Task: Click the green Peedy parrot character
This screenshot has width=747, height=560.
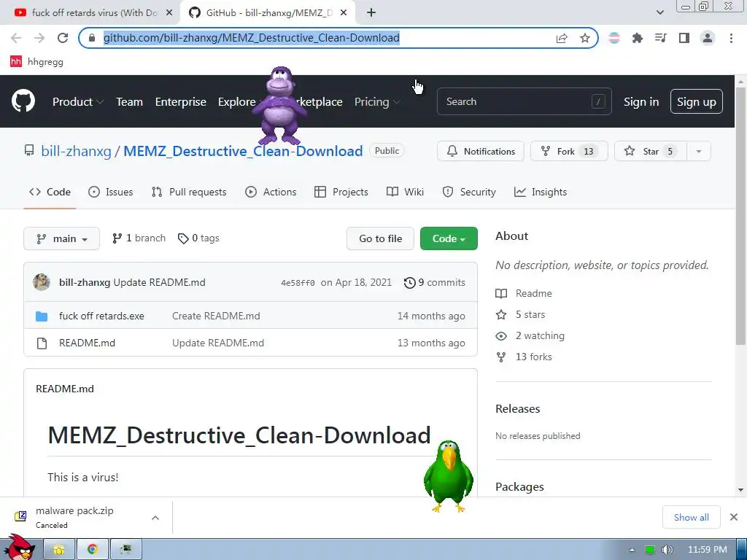Action: (449, 476)
